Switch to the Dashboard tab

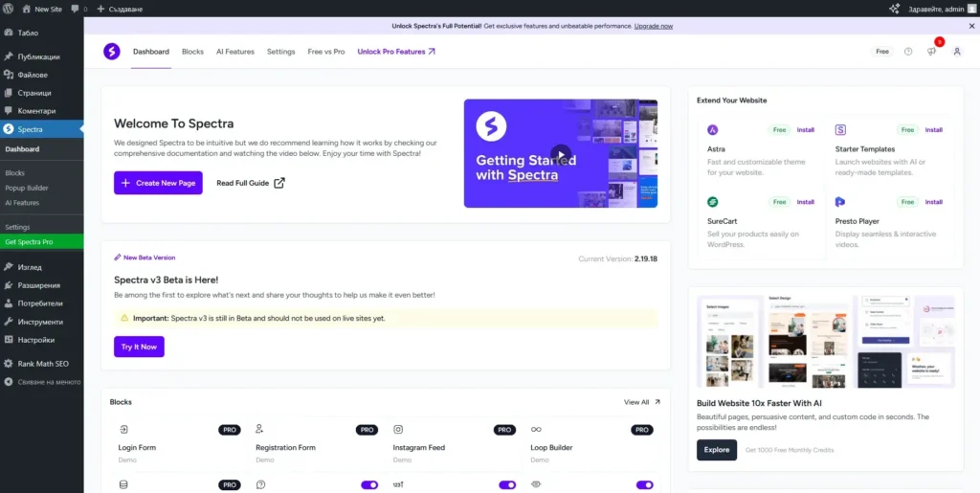(x=150, y=52)
